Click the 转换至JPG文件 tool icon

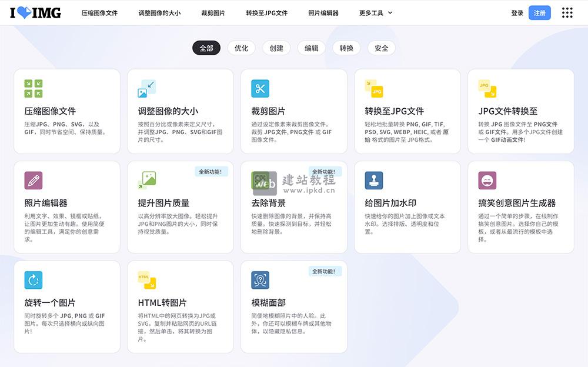pyautogui.click(x=373, y=88)
